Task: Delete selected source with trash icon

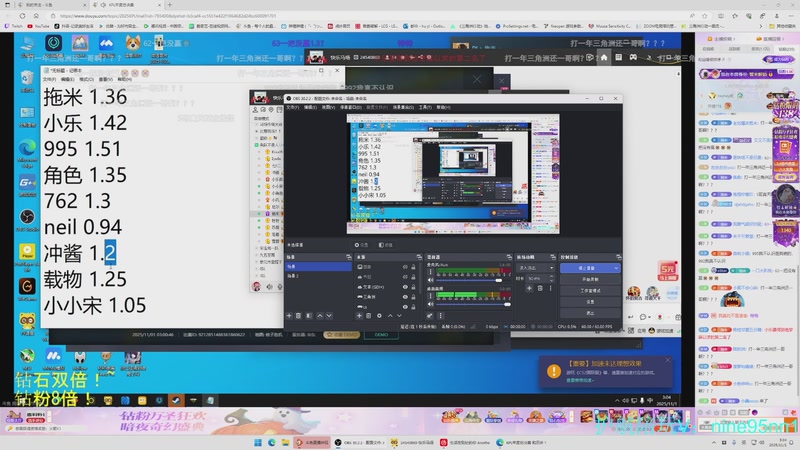Action: click(x=369, y=316)
